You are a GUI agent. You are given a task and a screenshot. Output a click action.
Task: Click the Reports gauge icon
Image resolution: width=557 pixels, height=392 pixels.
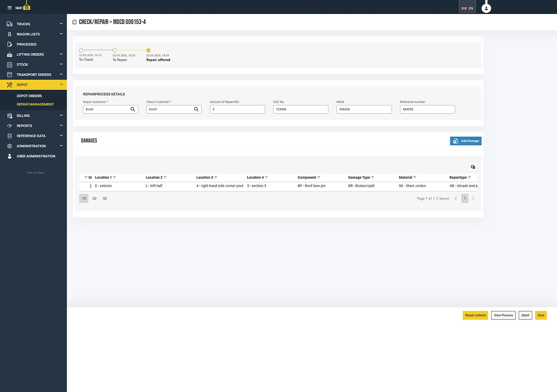tap(10, 126)
